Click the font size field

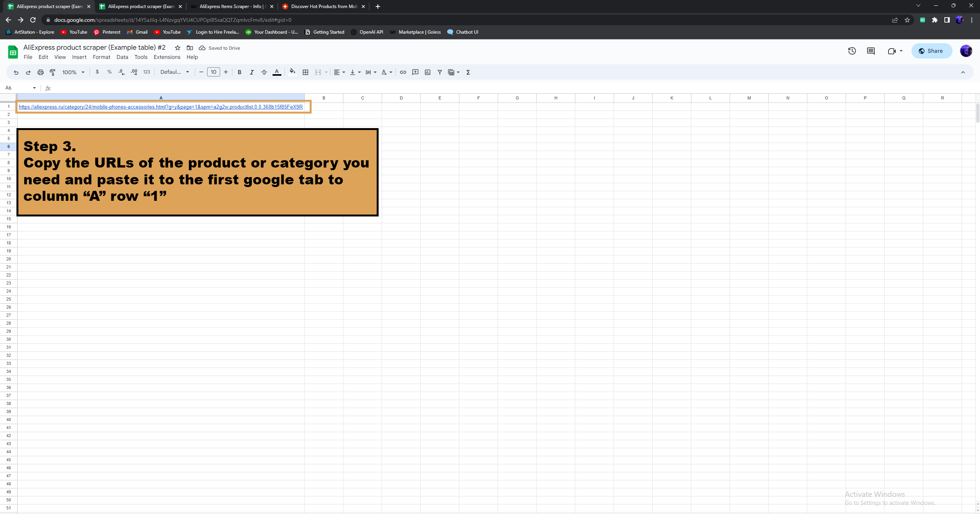(214, 72)
